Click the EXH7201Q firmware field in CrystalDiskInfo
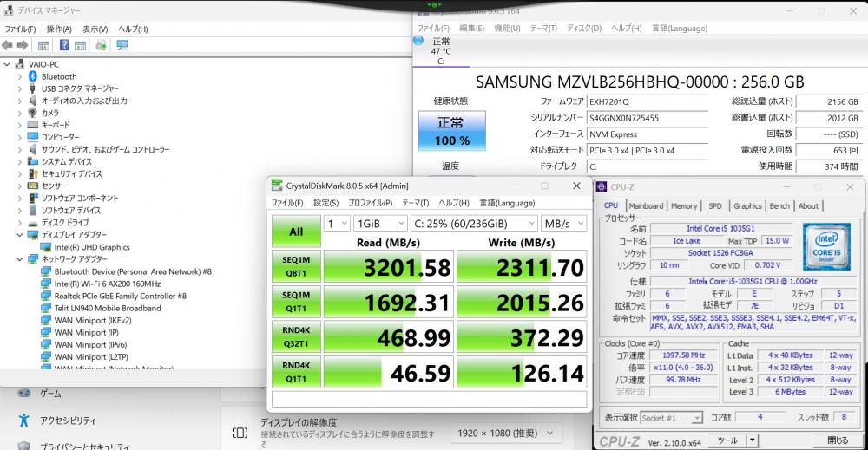This screenshot has width=868, height=450. tap(648, 101)
